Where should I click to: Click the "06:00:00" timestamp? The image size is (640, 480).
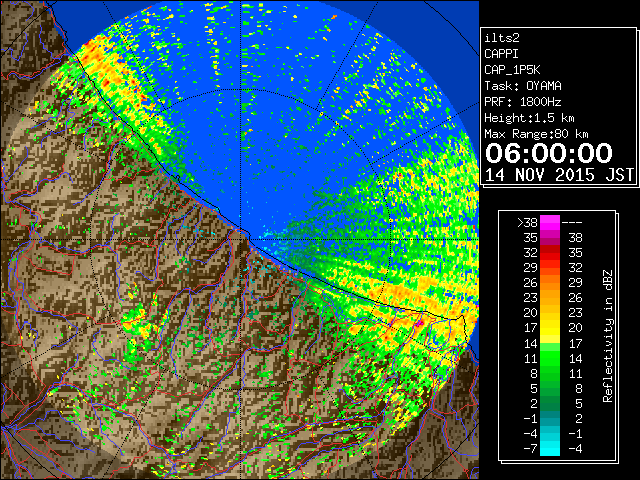549,153
